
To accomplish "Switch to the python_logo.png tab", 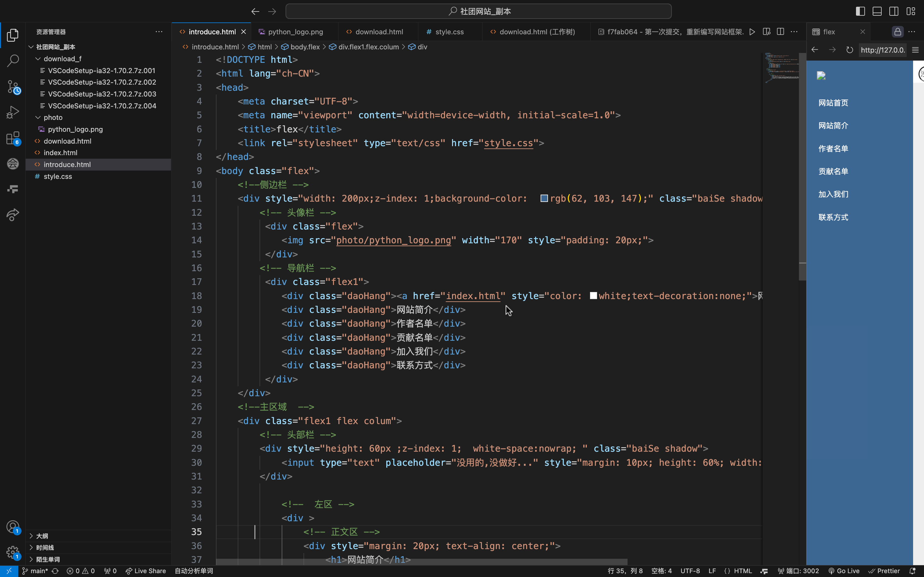I will pyautogui.click(x=295, y=32).
